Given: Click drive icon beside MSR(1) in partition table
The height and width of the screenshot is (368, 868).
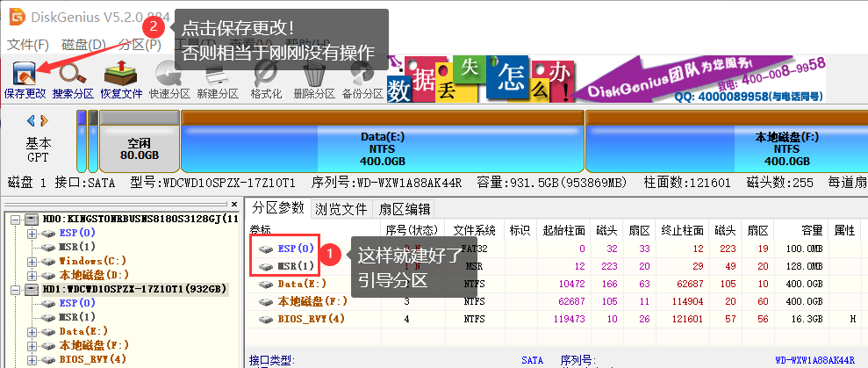Looking at the screenshot, I should coord(266,267).
